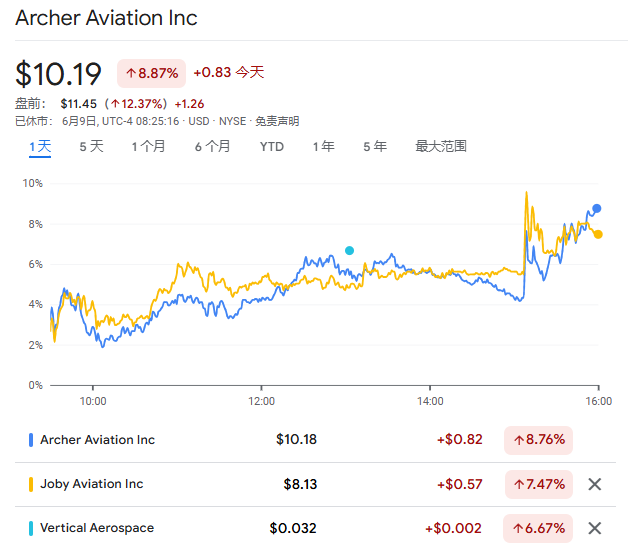
Task: Click the ↑8.87% change badge
Action: tap(151, 73)
